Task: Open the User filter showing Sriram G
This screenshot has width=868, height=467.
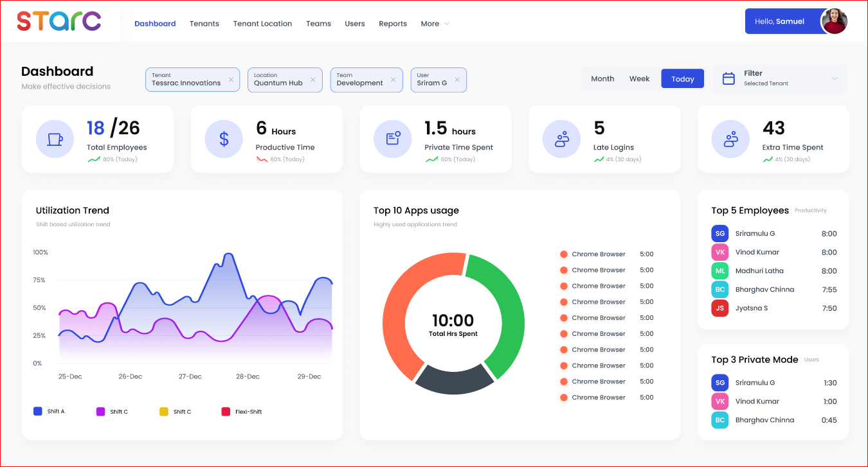Action: (439, 80)
